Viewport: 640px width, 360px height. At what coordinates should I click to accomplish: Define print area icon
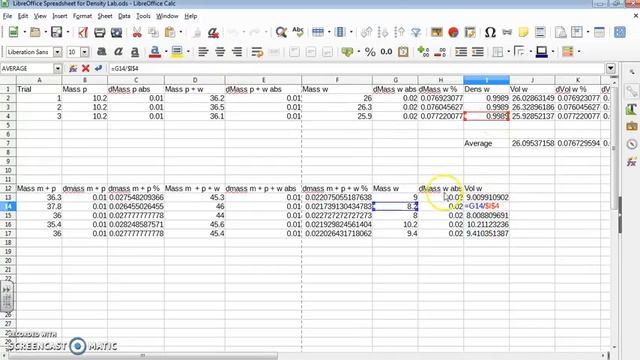coord(560,32)
